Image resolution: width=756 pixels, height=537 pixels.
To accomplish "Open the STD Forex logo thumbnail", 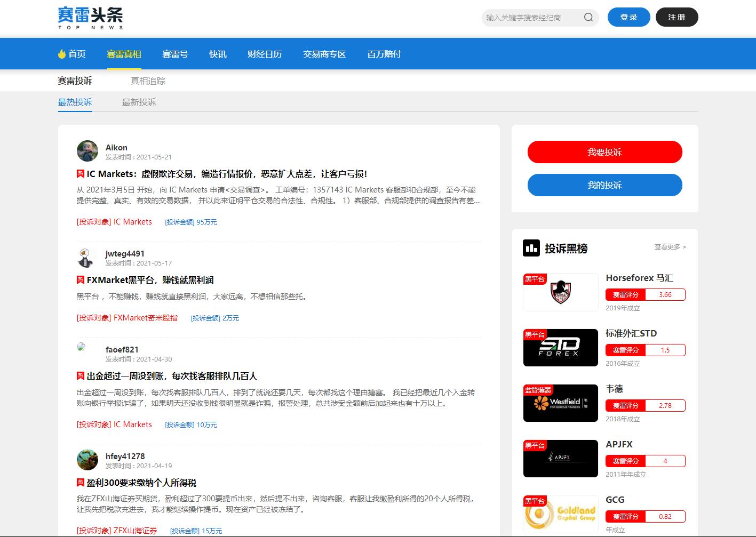I will click(560, 348).
